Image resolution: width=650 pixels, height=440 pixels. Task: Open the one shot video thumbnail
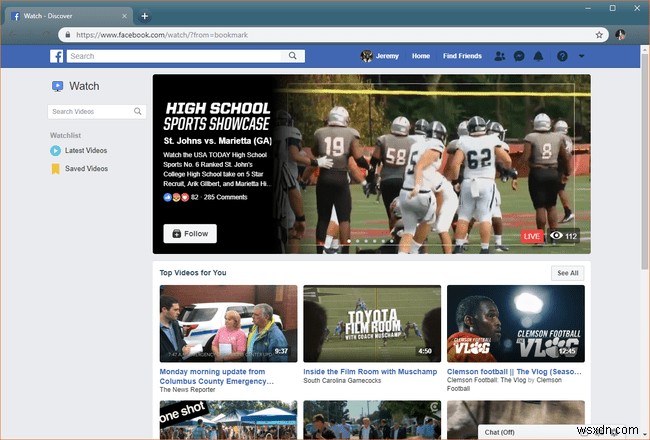[x=228, y=419]
